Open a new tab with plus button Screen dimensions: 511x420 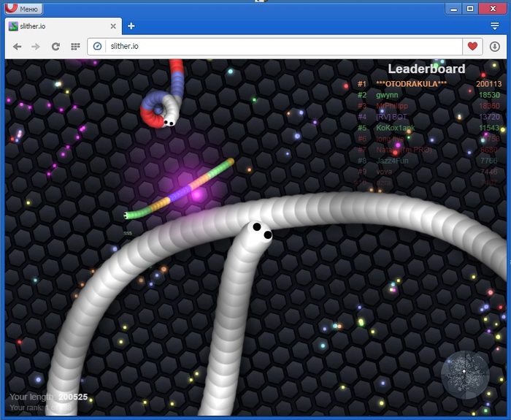pos(131,26)
